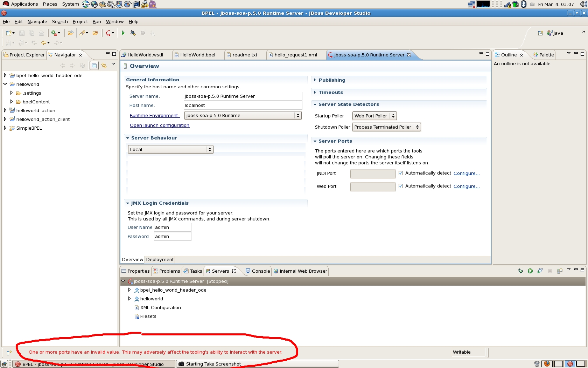Collapse the Server Behaviour section

point(128,138)
